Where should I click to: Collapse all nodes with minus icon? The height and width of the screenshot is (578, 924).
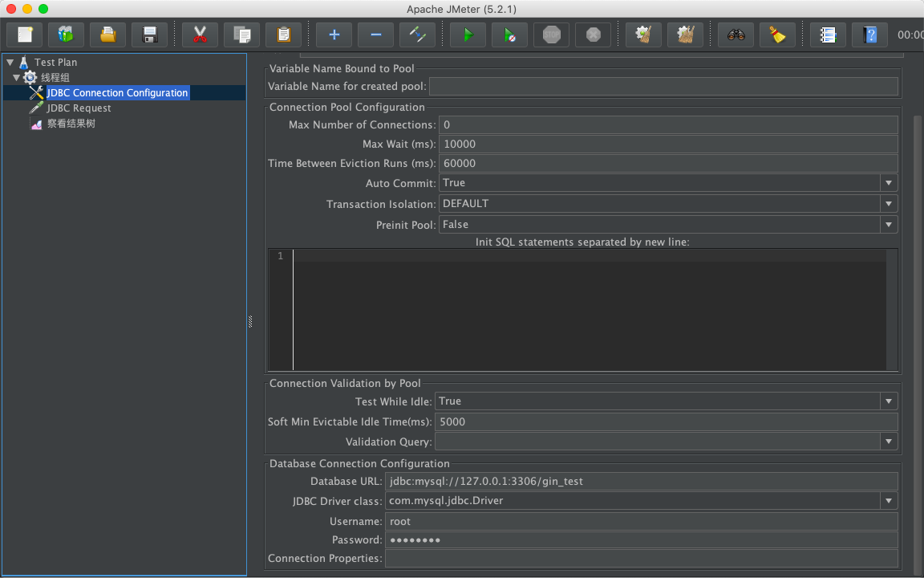(x=376, y=35)
